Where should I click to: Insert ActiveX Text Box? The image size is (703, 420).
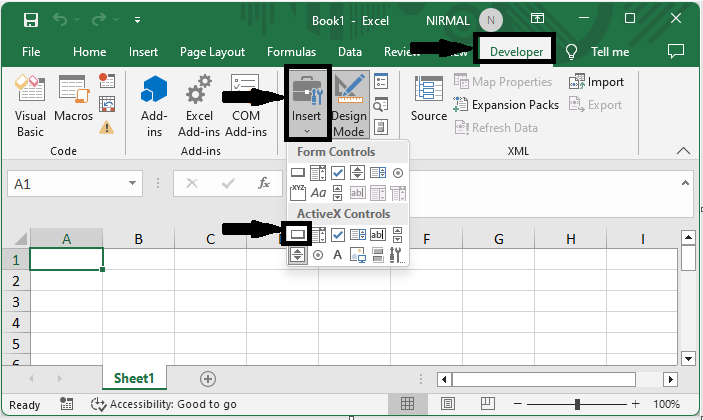coord(378,234)
